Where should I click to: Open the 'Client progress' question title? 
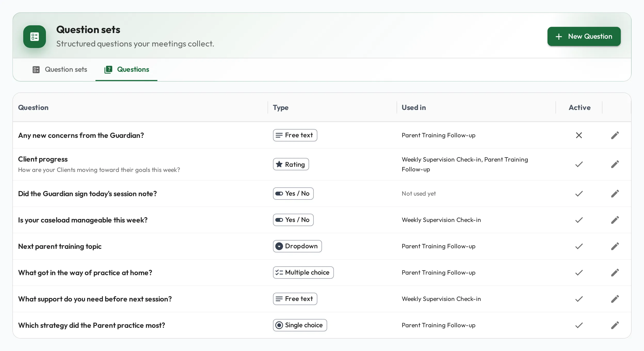tap(43, 159)
